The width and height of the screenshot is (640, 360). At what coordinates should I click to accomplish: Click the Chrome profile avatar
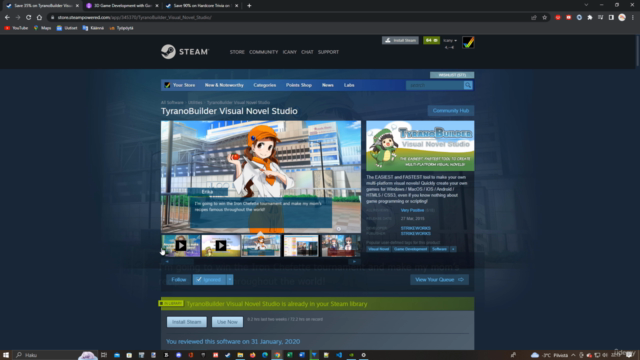[x=622, y=18]
